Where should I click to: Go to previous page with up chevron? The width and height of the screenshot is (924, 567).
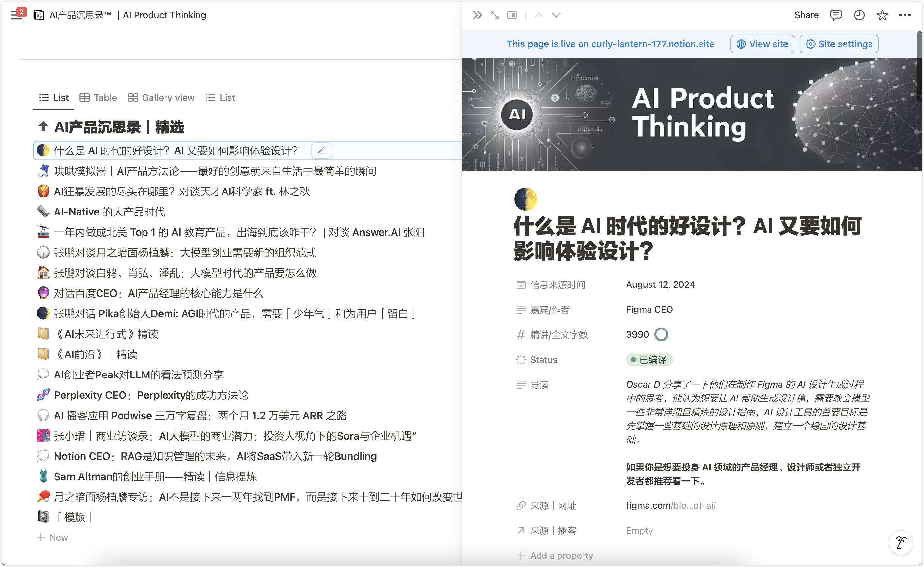[x=539, y=15]
